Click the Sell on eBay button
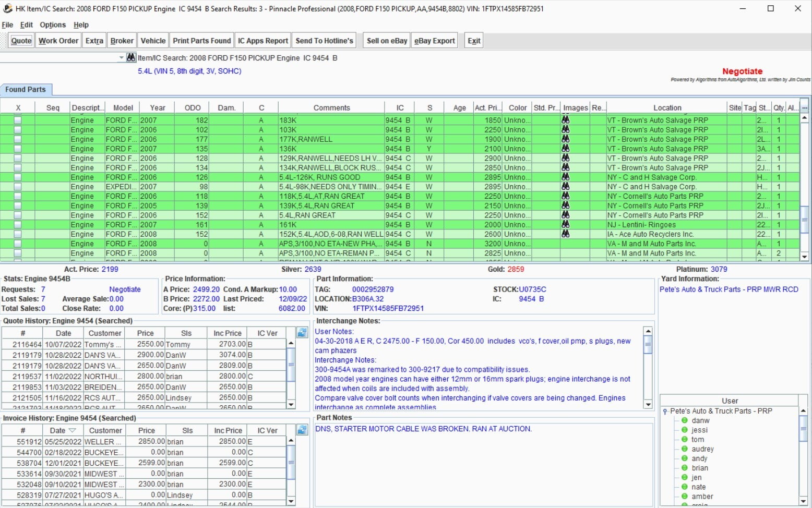This screenshot has height=508, width=812. tap(387, 41)
